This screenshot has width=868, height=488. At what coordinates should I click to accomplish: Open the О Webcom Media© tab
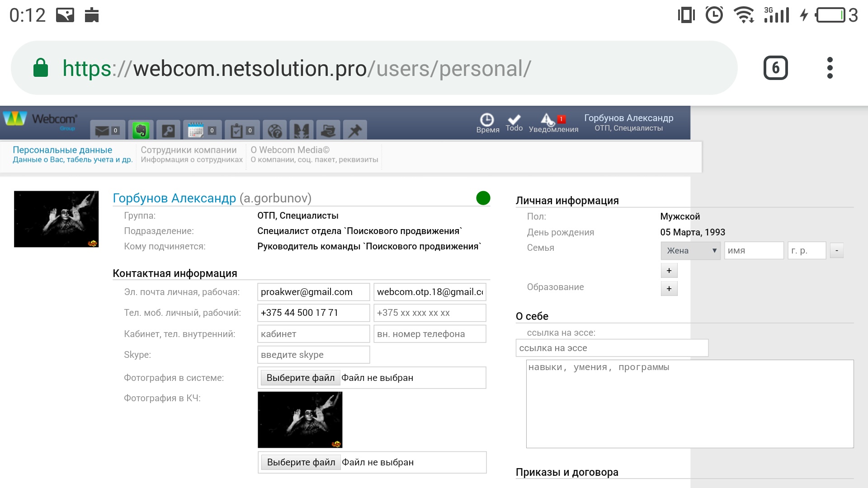pyautogui.click(x=314, y=154)
